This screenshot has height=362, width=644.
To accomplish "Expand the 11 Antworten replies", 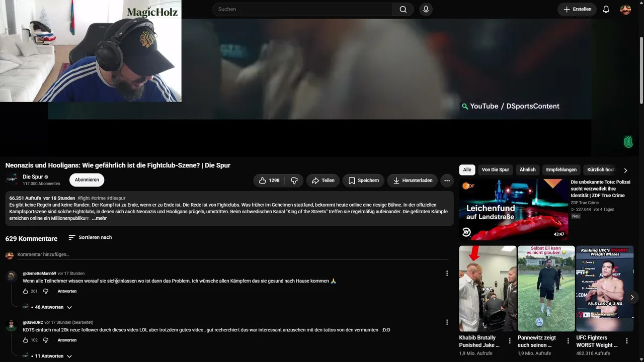I will 52,356.
